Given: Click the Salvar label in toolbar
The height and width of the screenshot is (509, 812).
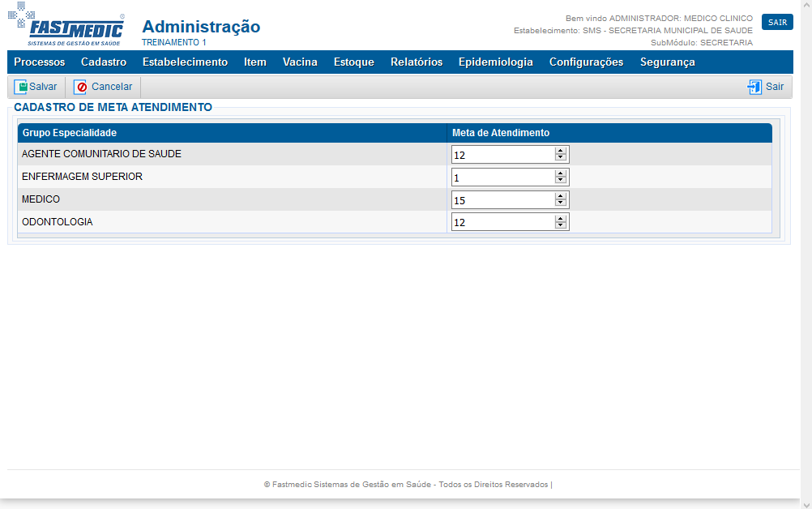Looking at the screenshot, I should click(x=43, y=87).
